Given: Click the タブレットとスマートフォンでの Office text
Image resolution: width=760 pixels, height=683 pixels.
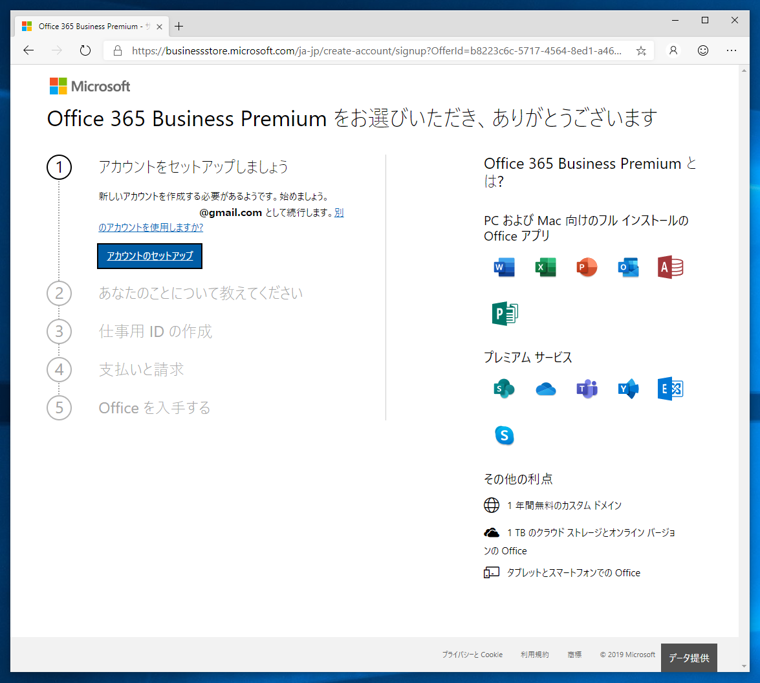Looking at the screenshot, I should click(573, 573).
